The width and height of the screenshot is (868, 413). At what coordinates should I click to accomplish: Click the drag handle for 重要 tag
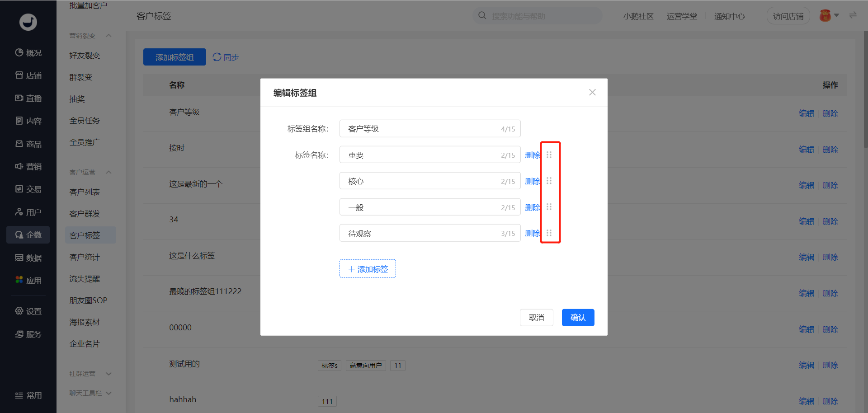[549, 155]
